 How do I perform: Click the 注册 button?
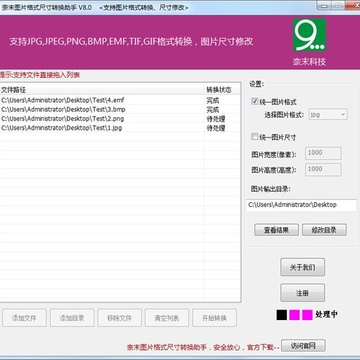pyautogui.click(x=303, y=293)
